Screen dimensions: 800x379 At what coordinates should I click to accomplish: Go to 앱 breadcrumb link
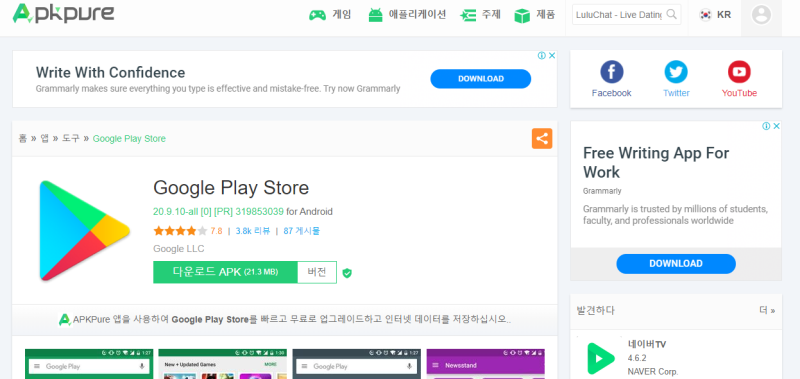point(44,138)
